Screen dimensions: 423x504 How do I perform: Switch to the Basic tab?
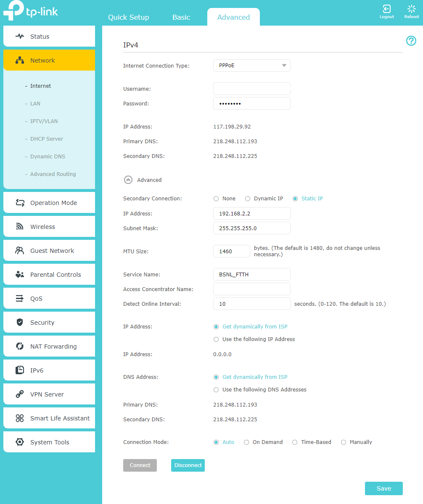181,17
